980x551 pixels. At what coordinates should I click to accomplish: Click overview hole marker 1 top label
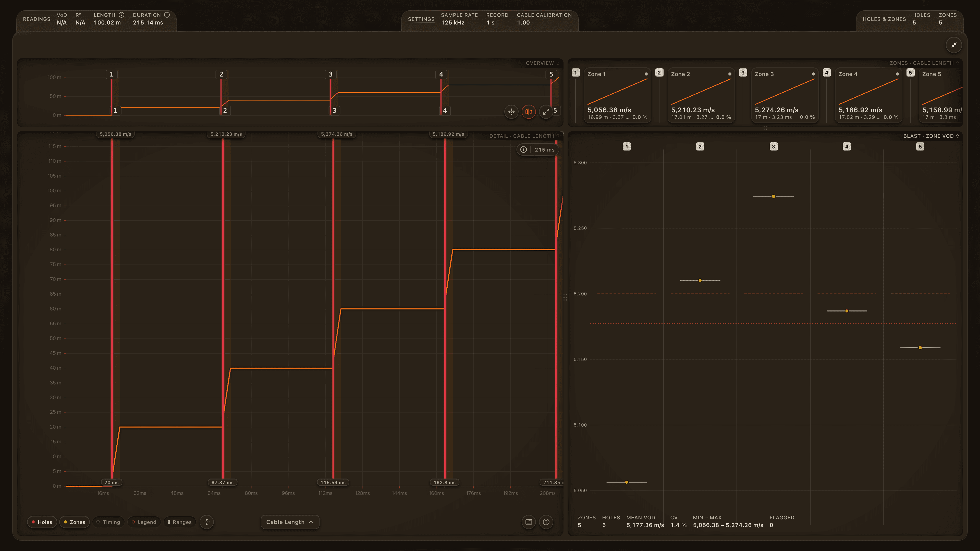tap(112, 74)
